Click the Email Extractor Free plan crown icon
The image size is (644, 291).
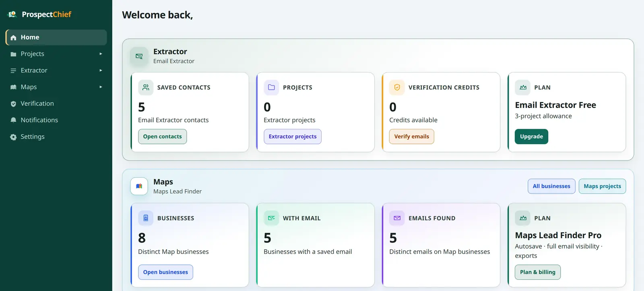523,87
